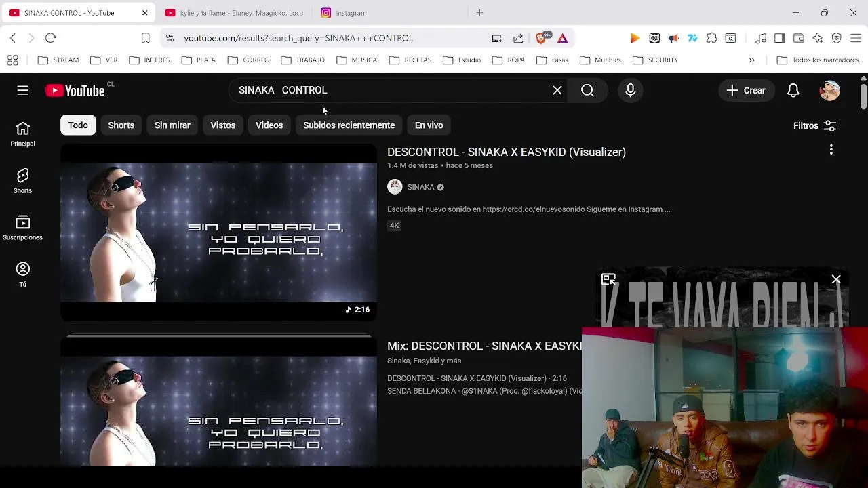Open a new browser tab

[479, 13]
